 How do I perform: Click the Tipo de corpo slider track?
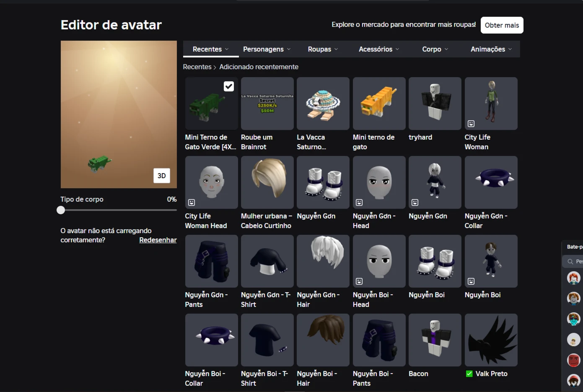[119, 210]
